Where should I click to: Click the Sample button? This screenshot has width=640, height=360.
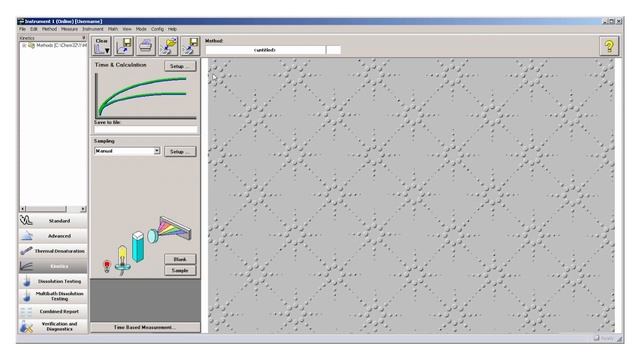tap(180, 271)
